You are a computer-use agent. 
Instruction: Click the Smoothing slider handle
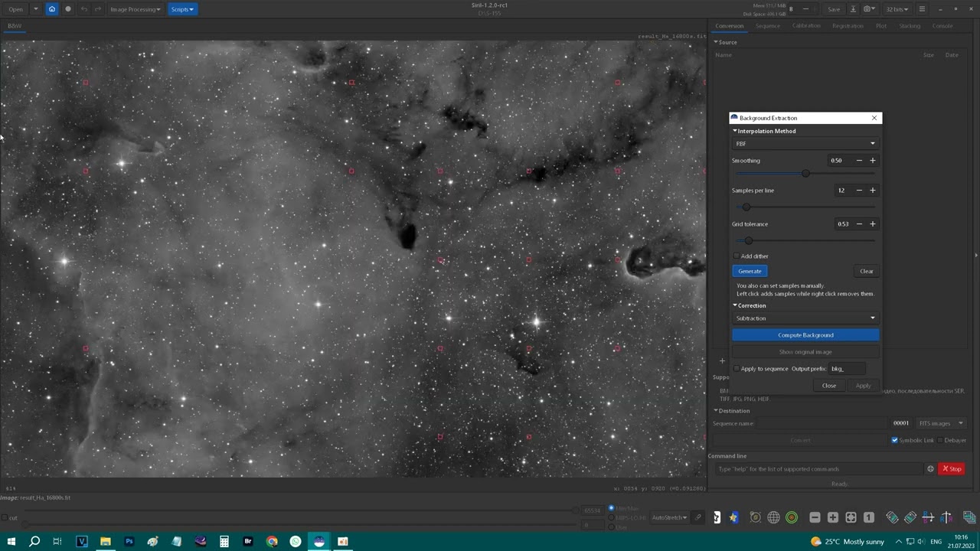click(805, 174)
